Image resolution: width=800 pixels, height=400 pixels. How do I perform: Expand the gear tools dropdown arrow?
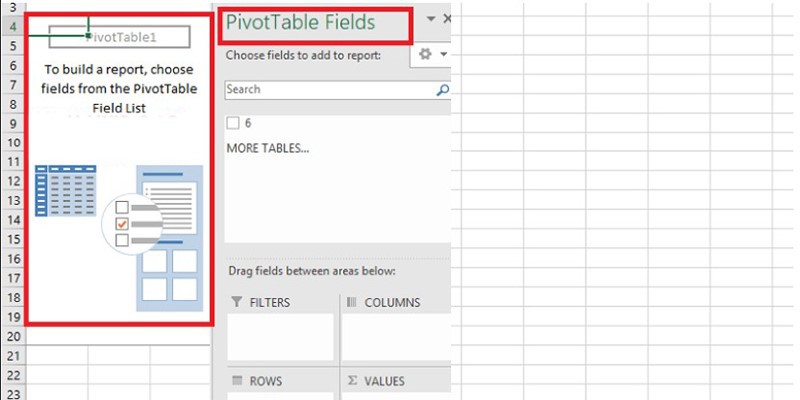pyautogui.click(x=443, y=54)
